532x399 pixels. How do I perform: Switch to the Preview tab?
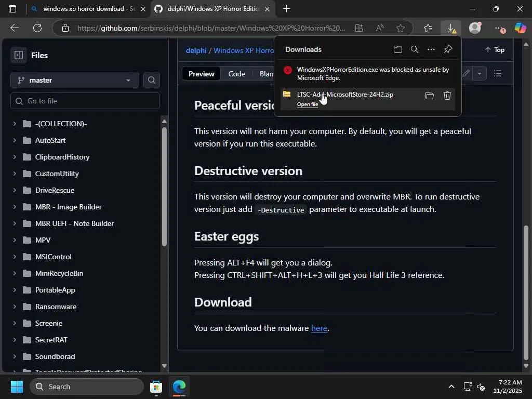[x=201, y=74]
